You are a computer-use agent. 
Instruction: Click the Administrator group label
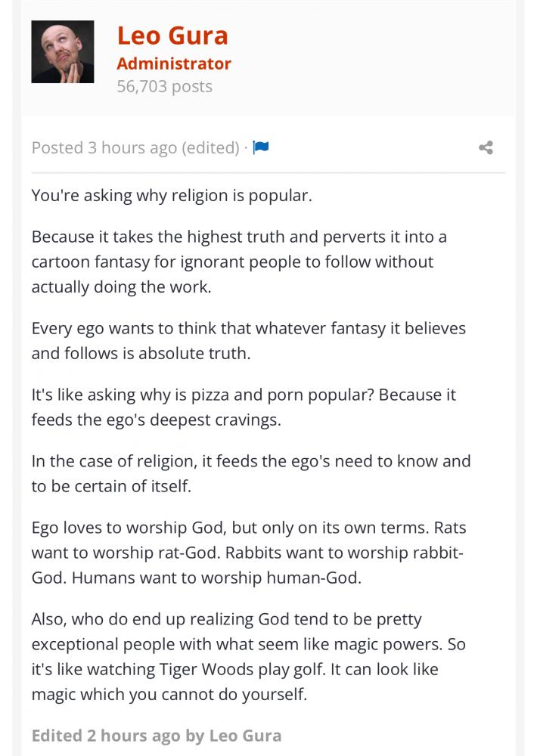(174, 64)
